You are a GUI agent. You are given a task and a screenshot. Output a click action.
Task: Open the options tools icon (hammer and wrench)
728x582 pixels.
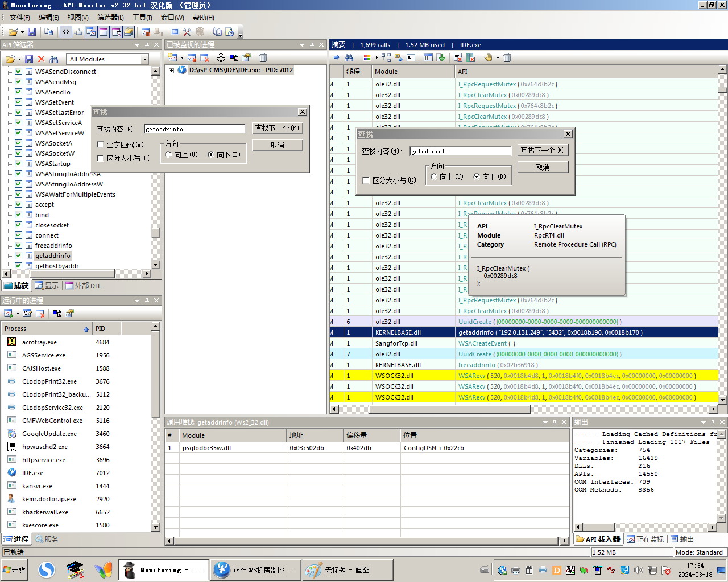pos(187,32)
